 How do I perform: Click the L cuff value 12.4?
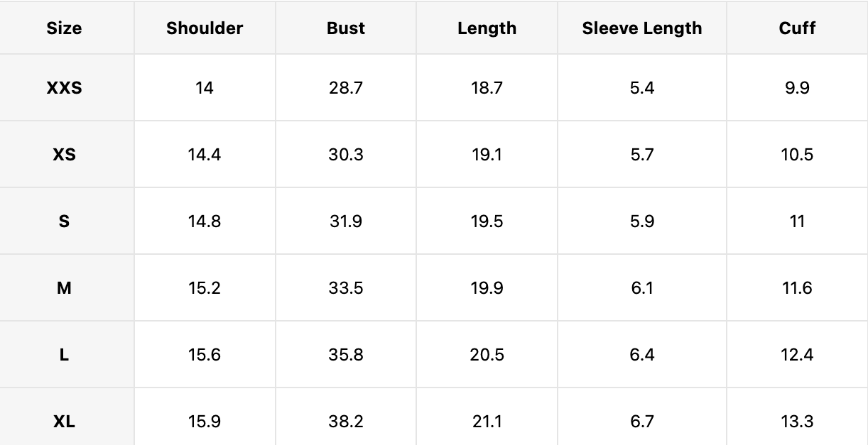(797, 355)
